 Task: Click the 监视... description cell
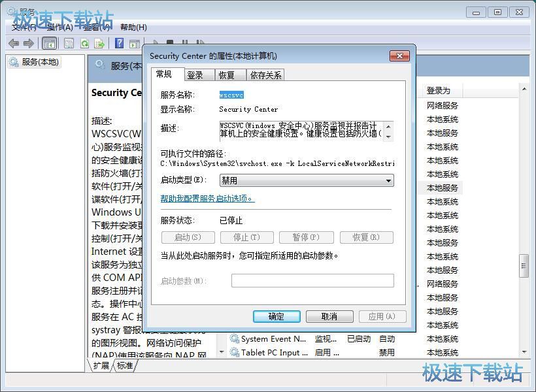pyautogui.click(x=326, y=338)
